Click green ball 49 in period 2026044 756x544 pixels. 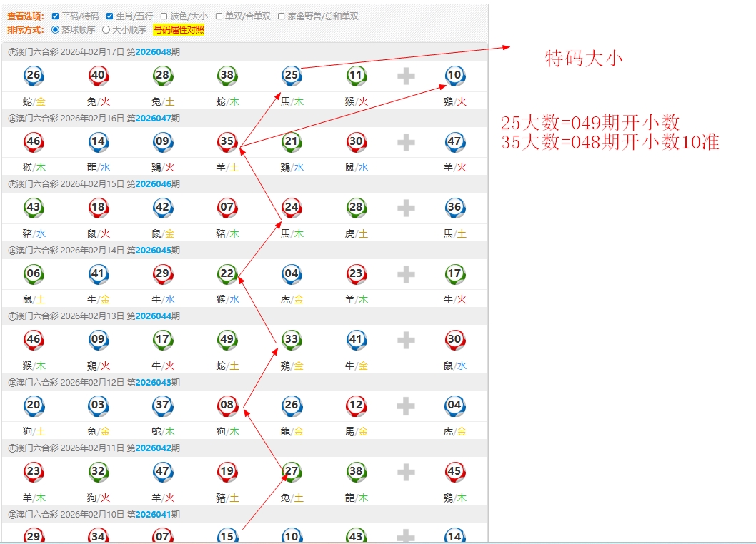point(227,339)
